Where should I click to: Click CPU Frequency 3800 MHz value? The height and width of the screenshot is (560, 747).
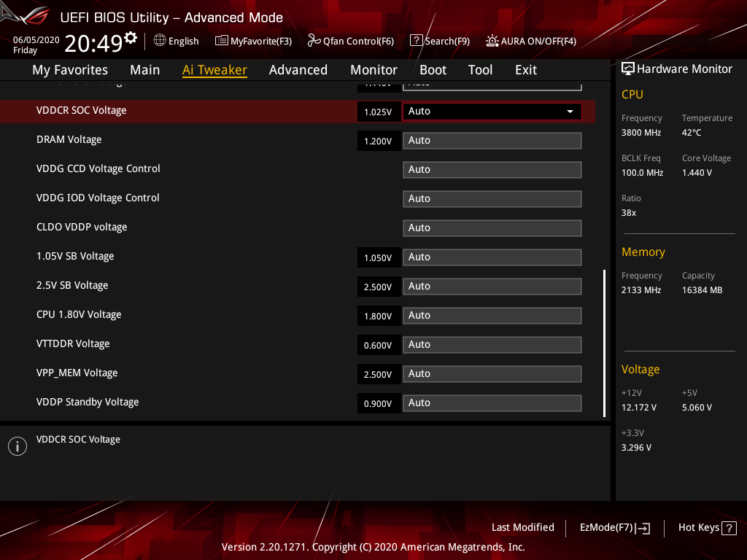pyautogui.click(x=640, y=133)
